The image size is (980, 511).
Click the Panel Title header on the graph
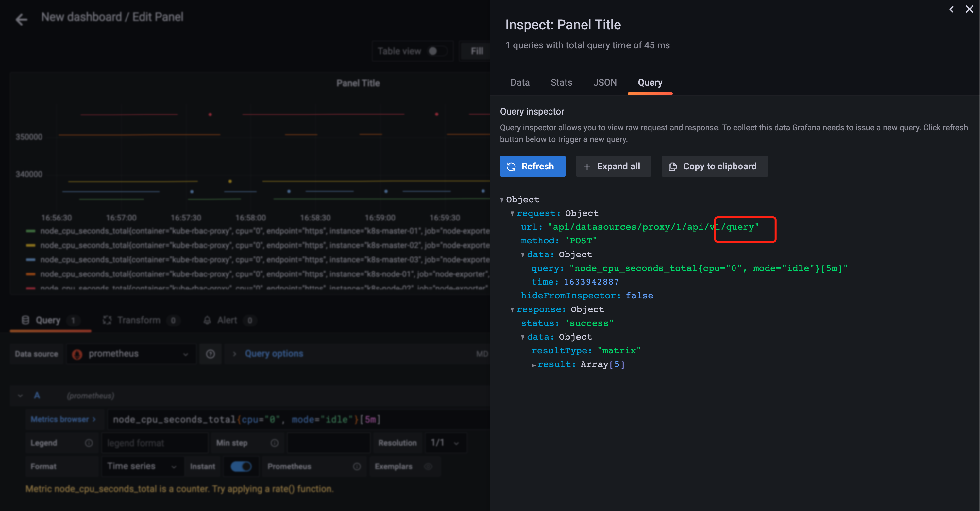tap(358, 83)
